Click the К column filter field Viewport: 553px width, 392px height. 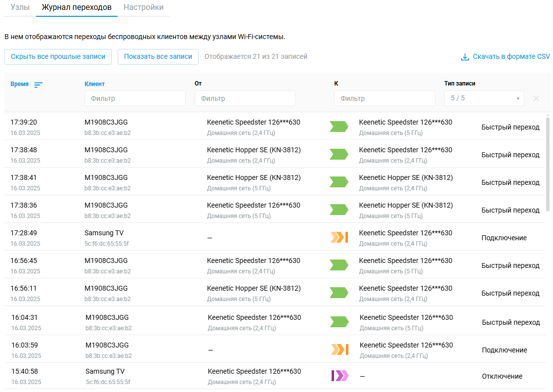(384, 98)
